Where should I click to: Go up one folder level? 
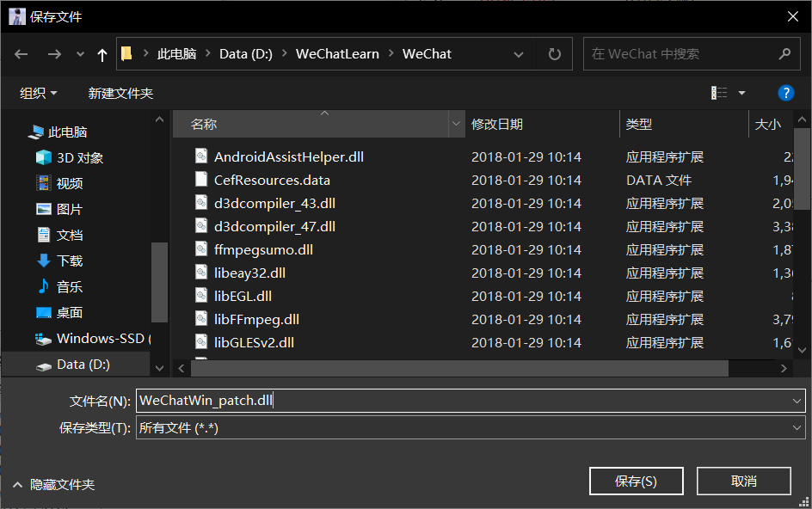click(x=102, y=54)
